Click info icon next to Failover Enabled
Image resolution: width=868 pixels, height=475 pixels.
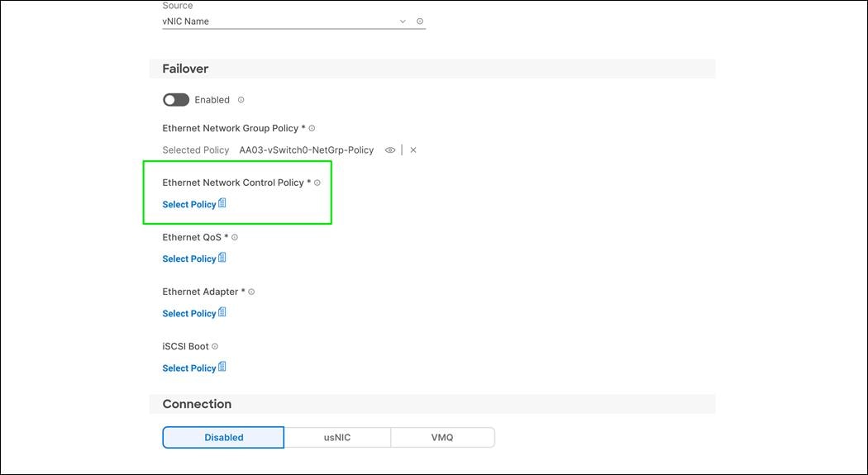[241, 100]
